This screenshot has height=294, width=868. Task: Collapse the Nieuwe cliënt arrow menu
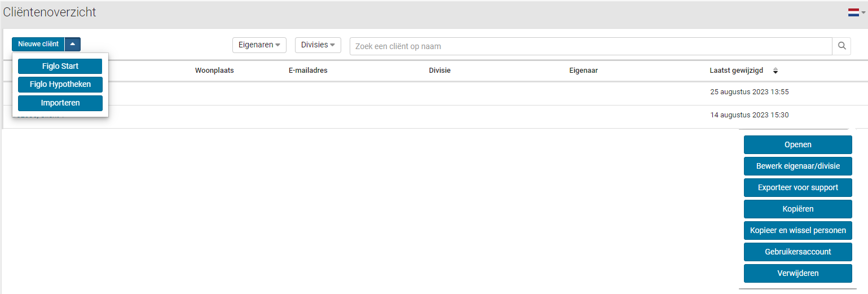pyautogui.click(x=73, y=44)
